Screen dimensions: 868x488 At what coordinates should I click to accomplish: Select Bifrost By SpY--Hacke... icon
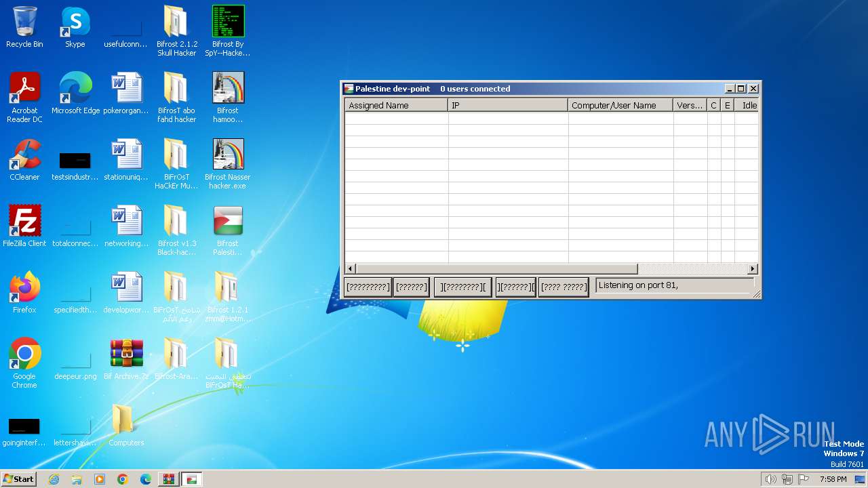[228, 31]
